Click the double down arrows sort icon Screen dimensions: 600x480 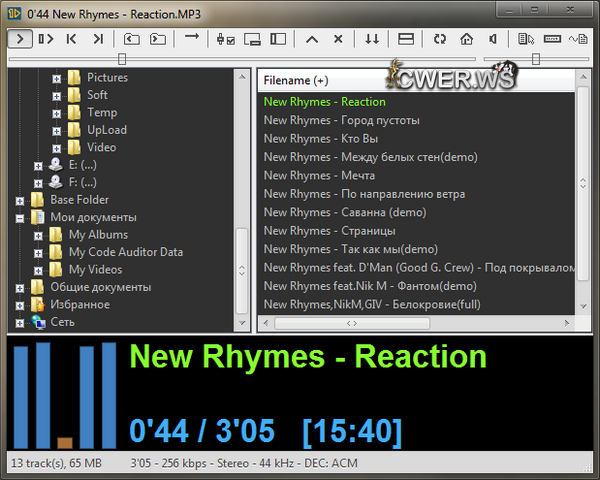click(x=371, y=39)
